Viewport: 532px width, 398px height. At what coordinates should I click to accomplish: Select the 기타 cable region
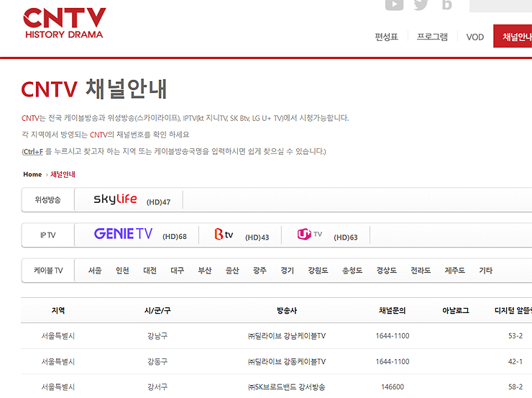pos(486,271)
